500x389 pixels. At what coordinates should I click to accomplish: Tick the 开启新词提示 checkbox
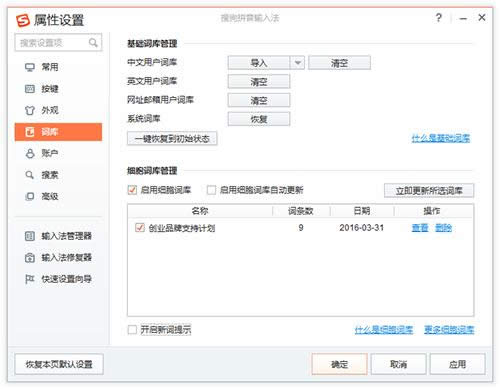pos(132,330)
